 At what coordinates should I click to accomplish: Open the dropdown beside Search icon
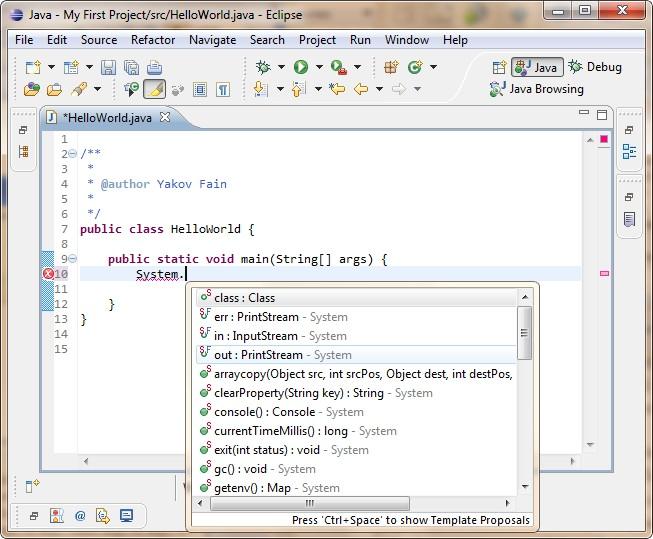[97, 89]
